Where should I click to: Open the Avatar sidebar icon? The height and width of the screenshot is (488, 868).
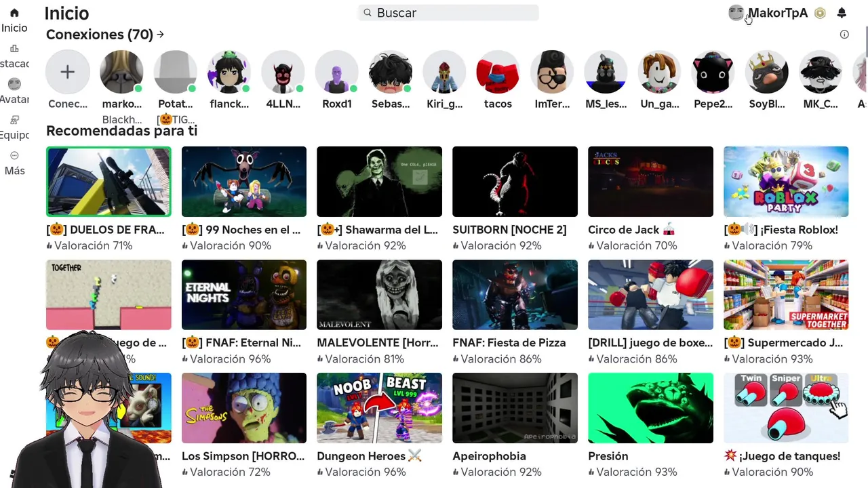click(14, 84)
